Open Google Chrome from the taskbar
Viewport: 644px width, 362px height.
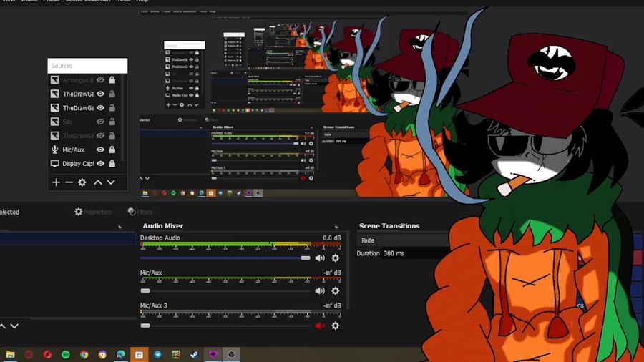tap(84, 355)
